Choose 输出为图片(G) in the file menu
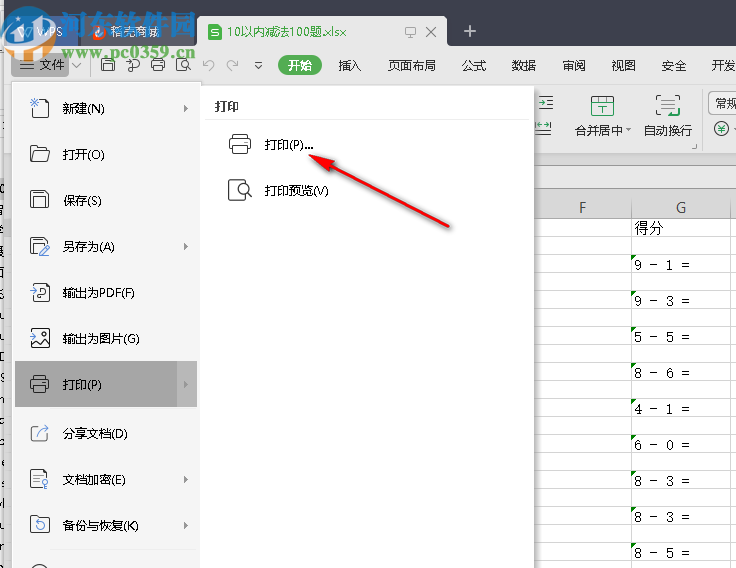This screenshot has height=568, width=736. pos(106,338)
